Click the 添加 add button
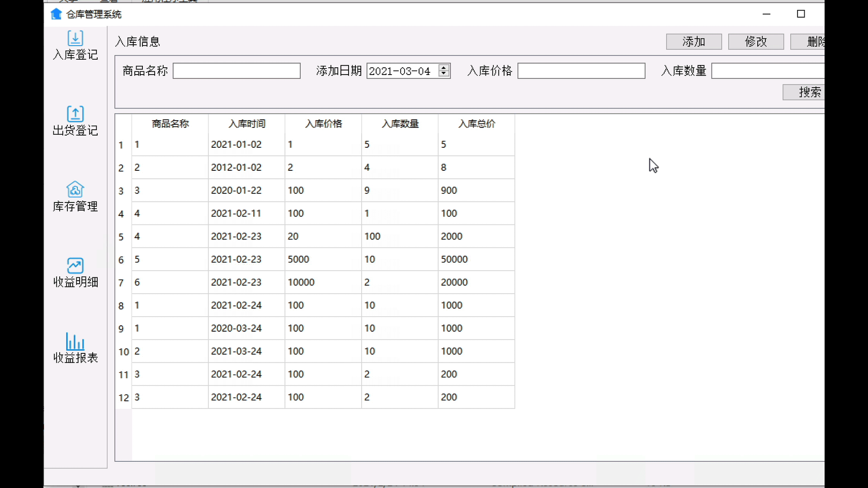 [x=693, y=42]
